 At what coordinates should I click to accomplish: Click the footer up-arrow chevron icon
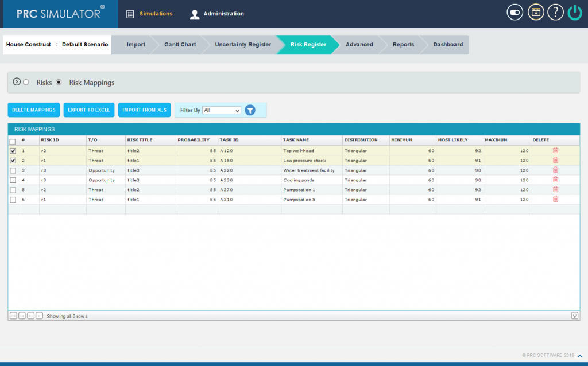click(580, 356)
